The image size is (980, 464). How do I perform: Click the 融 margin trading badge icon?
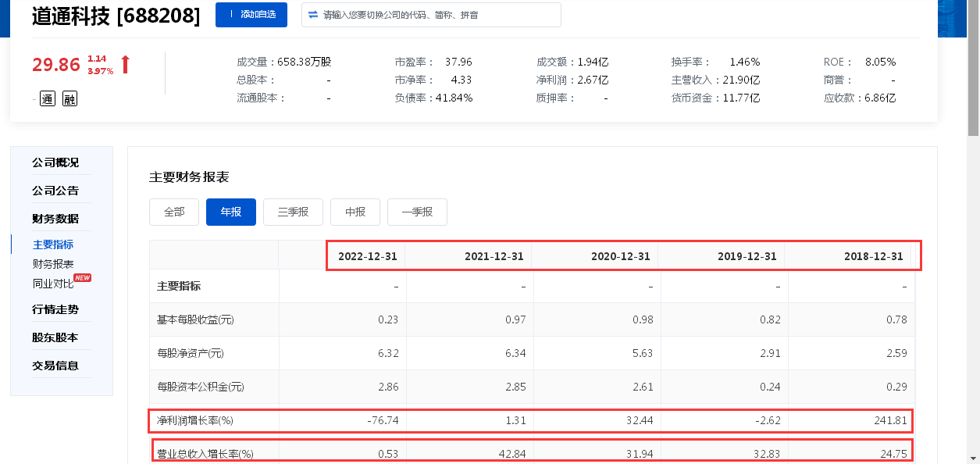point(69,98)
